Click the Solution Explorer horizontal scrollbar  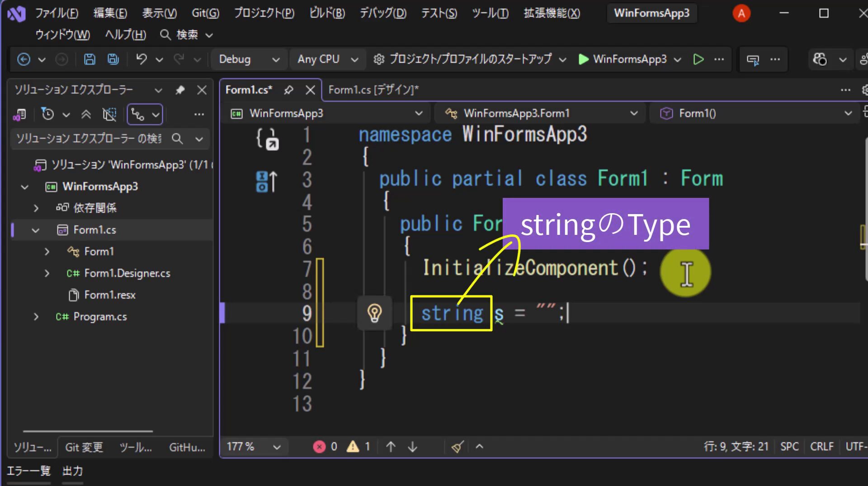tap(88, 431)
